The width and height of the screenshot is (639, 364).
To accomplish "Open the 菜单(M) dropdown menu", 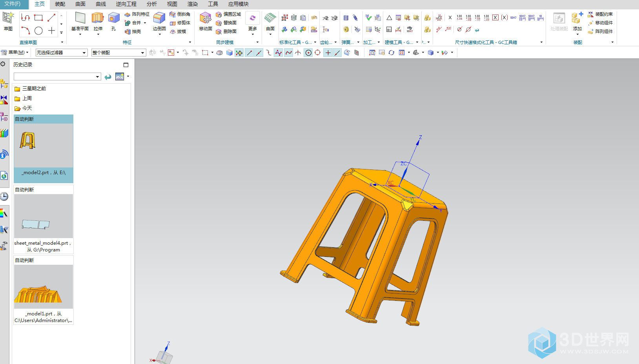I will point(15,52).
